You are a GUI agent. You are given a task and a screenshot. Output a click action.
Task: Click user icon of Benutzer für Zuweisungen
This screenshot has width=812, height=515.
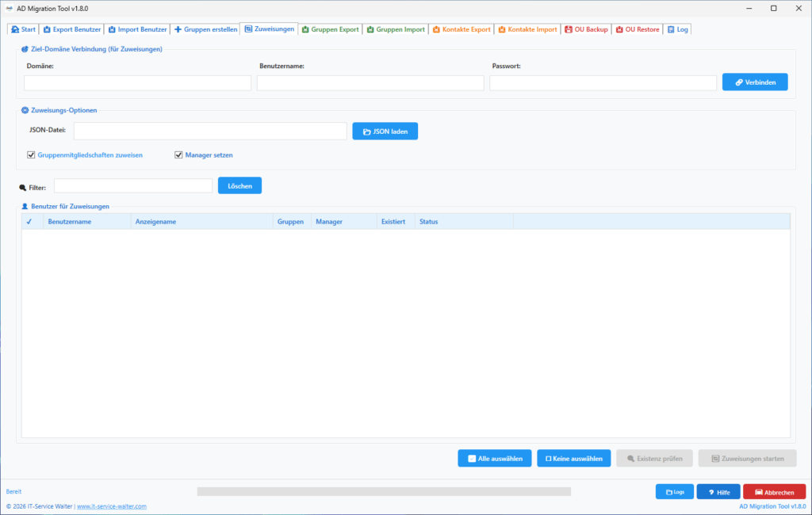[25, 207]
